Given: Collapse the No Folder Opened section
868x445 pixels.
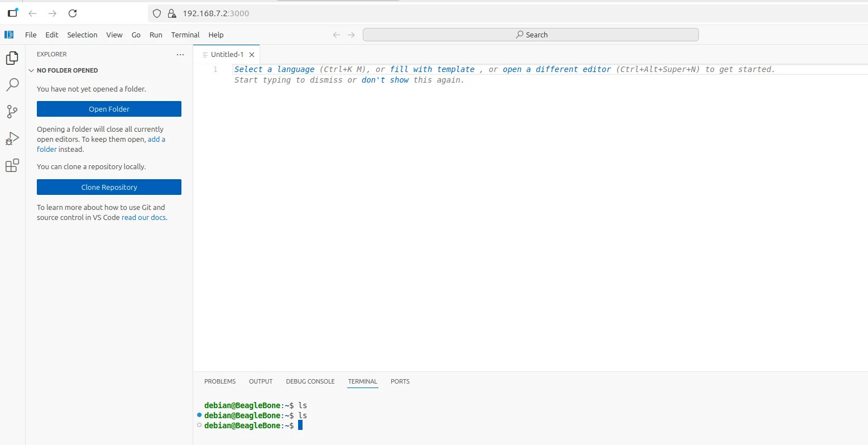Looking at the screenshot, I should [32, 70].
